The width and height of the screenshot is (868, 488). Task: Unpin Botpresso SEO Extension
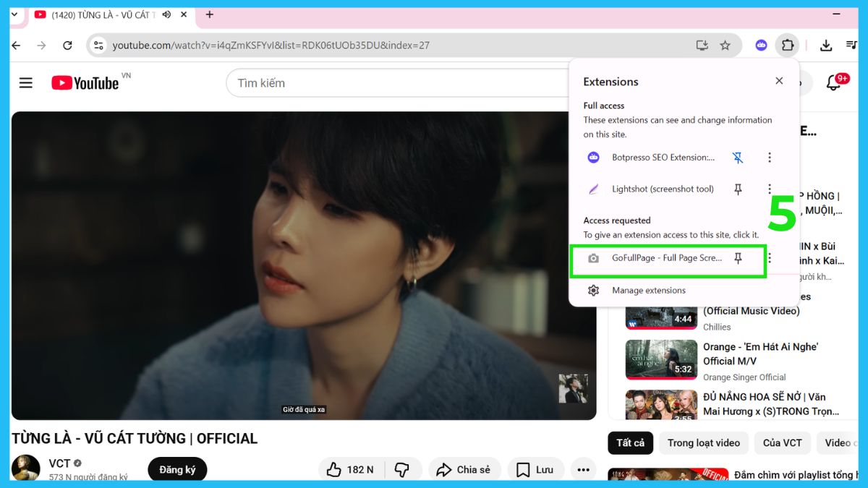[x=738, y=158]
